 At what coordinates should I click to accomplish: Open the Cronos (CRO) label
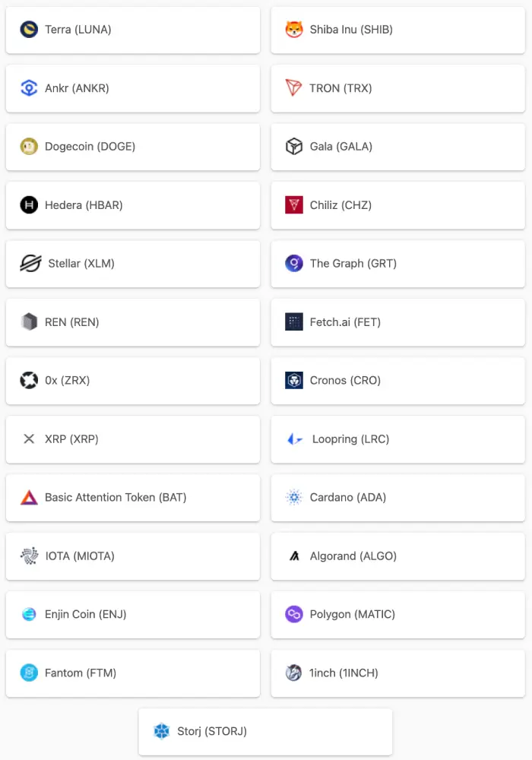[x=346, y=381]
